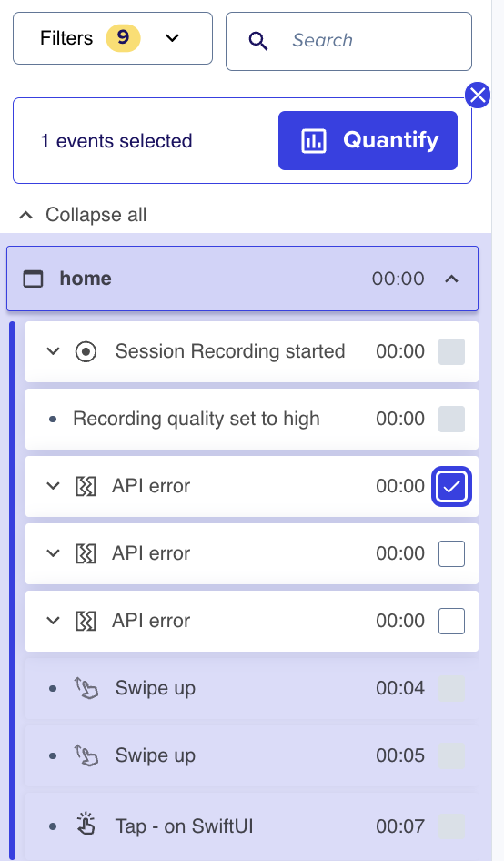Click the Swipe up gesture icon at 00:04
504x861 pixels.
[x=86, y=688]
